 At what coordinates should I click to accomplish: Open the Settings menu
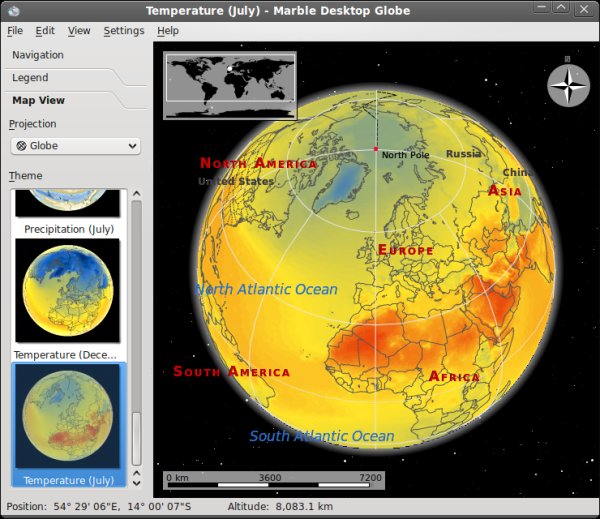tap(124, 31)
